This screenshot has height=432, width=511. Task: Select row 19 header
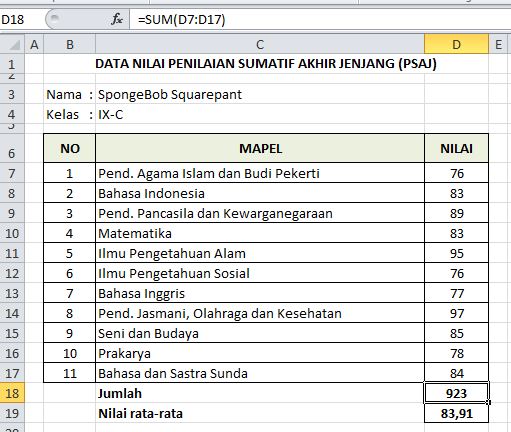12,413
